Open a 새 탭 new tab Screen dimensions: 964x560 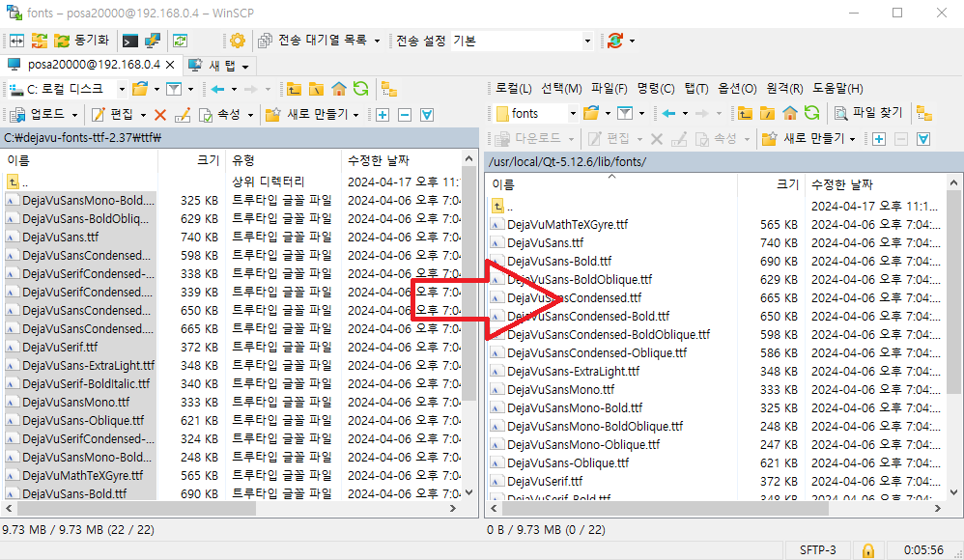[x=213, y=65]
